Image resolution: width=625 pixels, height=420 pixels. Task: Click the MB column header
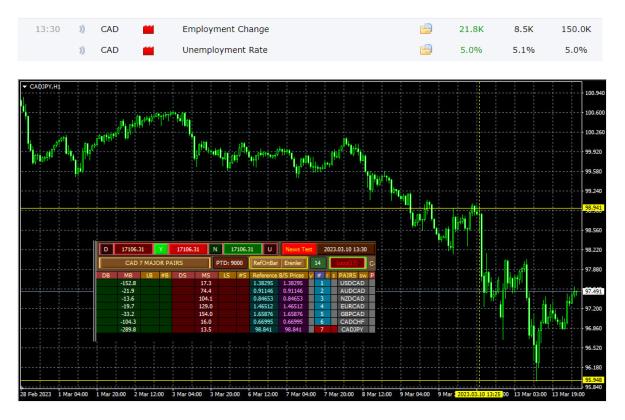[x=128, y=275]
